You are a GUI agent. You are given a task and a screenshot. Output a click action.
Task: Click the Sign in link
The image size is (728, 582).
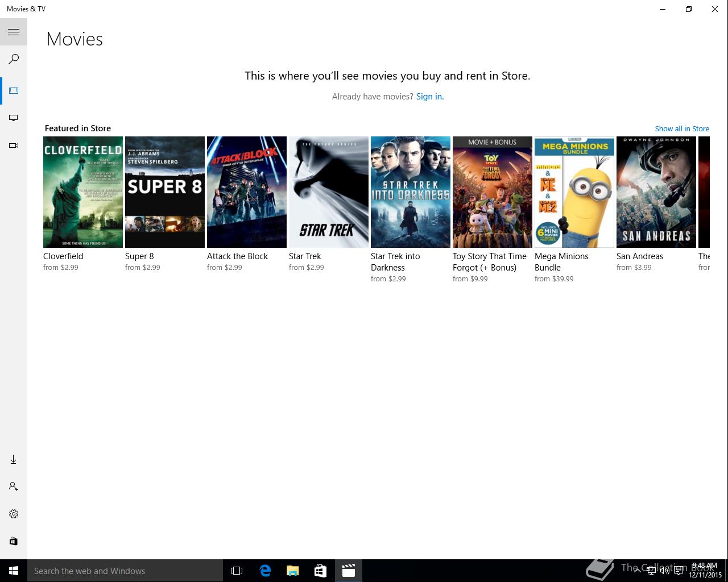click(x=429, y=97)
